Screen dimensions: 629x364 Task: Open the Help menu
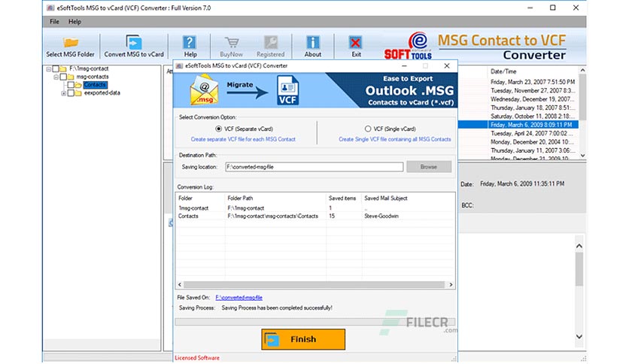[74, 22]
